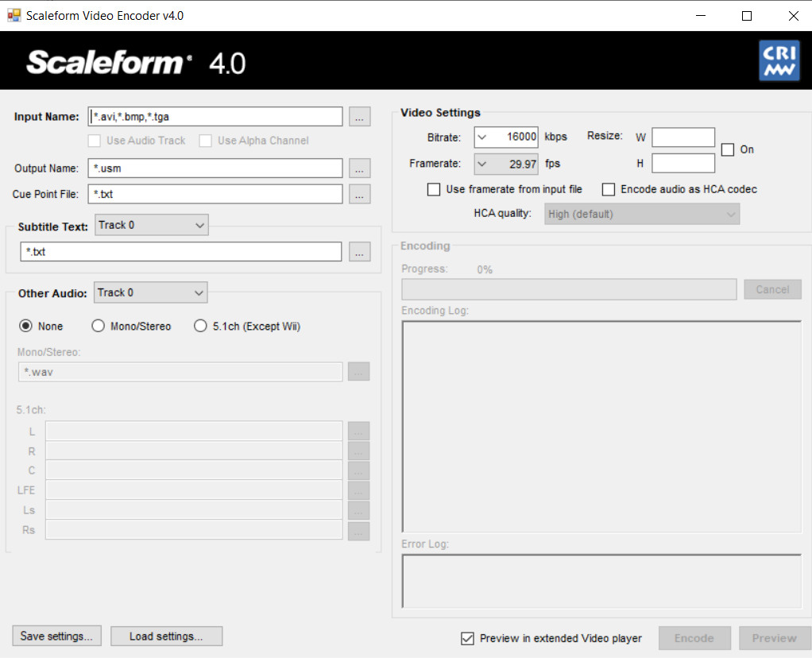This screenshot has width=812, height=658.
Task: Open the Bitrate dropdown arrow
Action: click(482, 137)
